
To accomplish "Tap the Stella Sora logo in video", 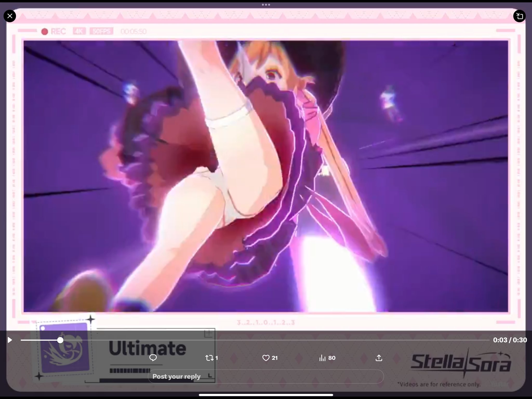I will [x=461, y=363].
